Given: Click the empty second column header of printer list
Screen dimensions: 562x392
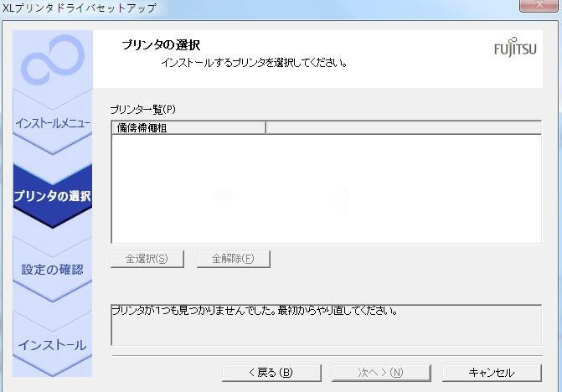Looking at the screenshot, I should pos(404,128).
